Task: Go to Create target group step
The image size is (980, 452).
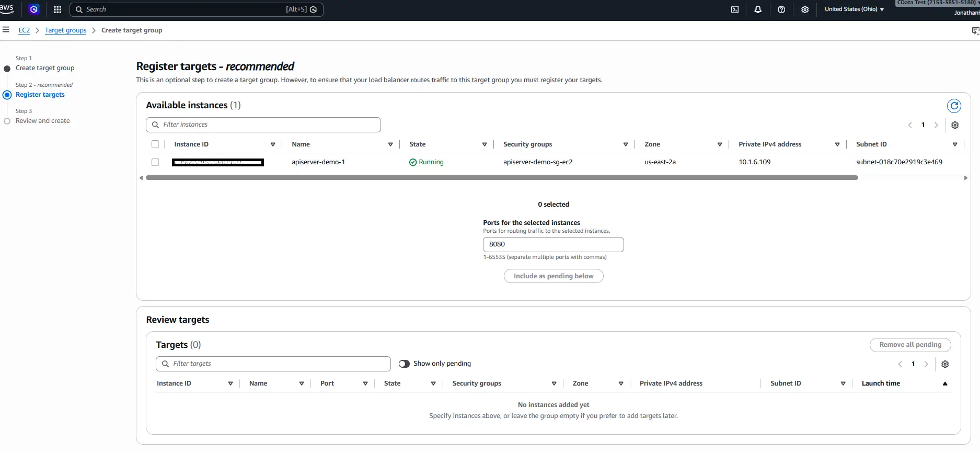Action: tap(45, 68)
